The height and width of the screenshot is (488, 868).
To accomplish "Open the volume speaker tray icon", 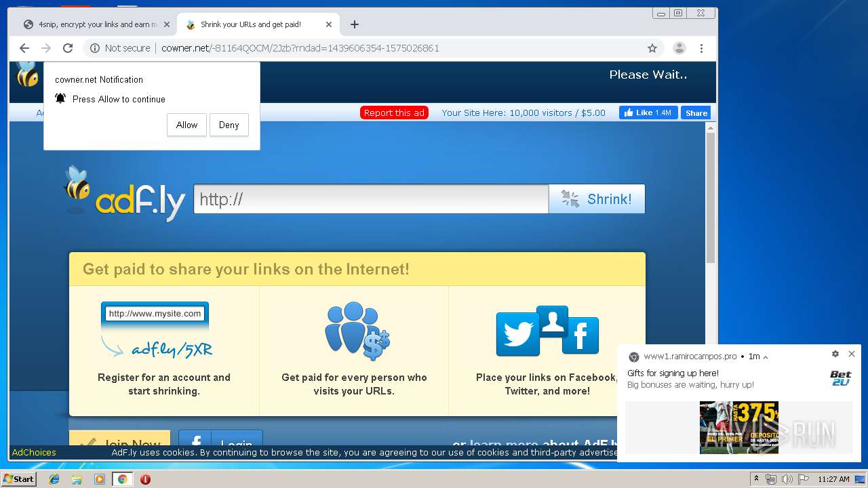I will tap(787, 479).
